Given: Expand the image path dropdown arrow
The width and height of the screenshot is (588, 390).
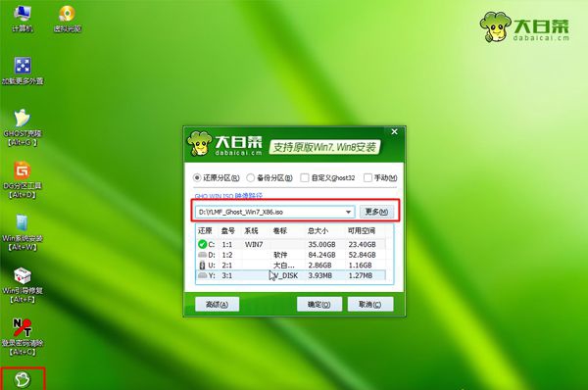Looking at the screenshot, I should tap(348, 212).
